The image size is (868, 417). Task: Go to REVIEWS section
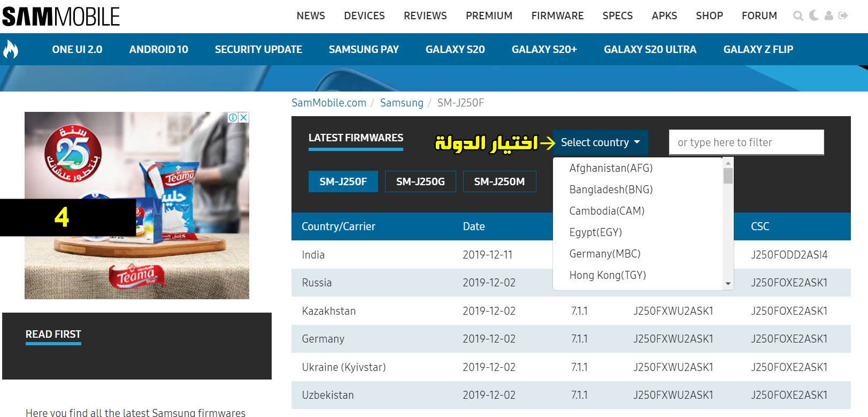[425, 16]
